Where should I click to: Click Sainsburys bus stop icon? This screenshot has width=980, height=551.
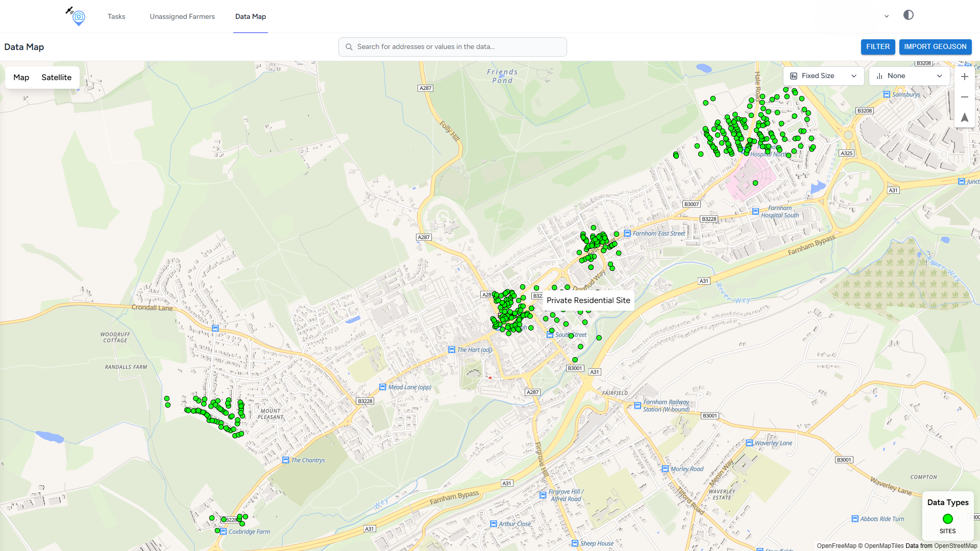887,94
